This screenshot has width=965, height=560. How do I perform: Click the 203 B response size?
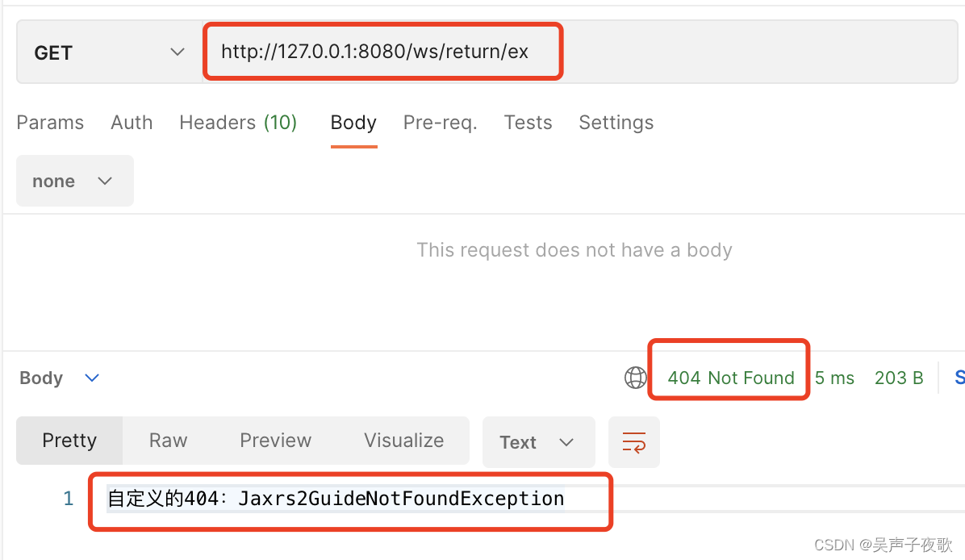tap(899, 377)
